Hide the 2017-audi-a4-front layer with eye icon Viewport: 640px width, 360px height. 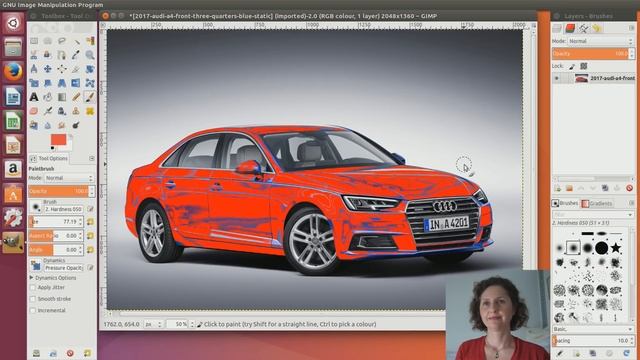click(557, 78)
